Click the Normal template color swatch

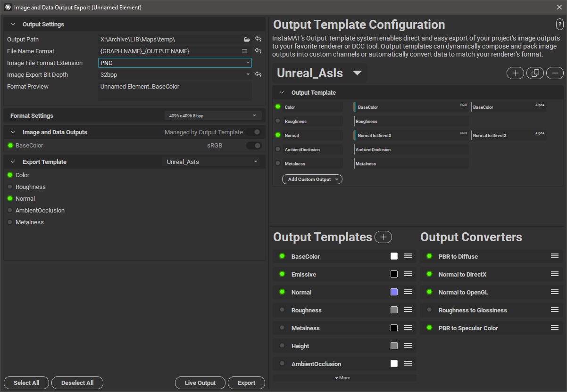[x=394, y=292]
